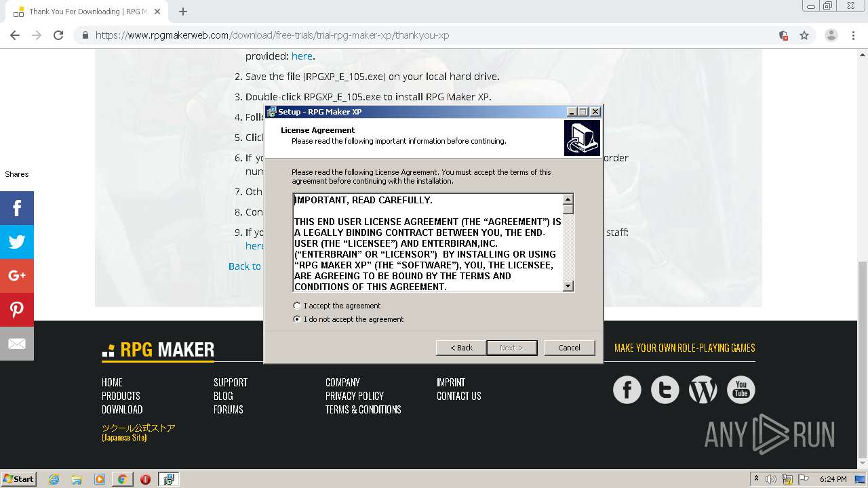Close the Thank You For Downloading tab
Image resolution: width=868 pixels, height=488 pixels.
click(x=157, y=12)
